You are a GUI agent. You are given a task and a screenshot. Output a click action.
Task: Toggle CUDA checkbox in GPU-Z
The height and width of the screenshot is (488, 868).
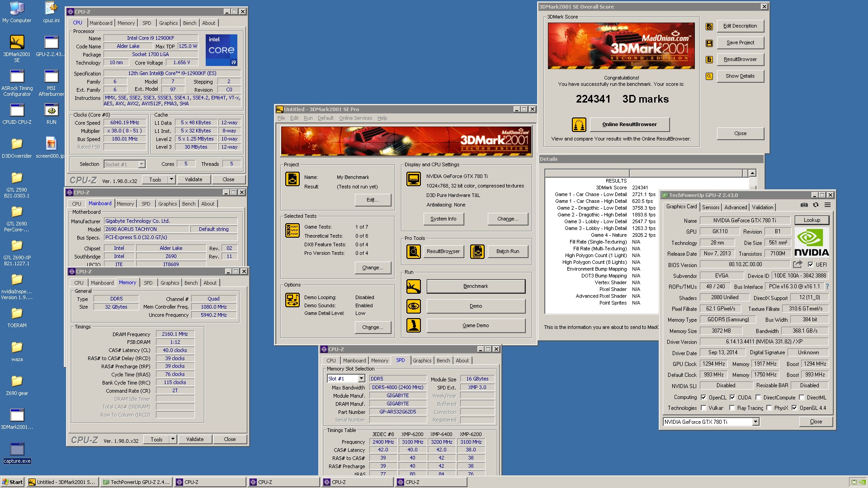pyautogui.click(x=732, y=398)
